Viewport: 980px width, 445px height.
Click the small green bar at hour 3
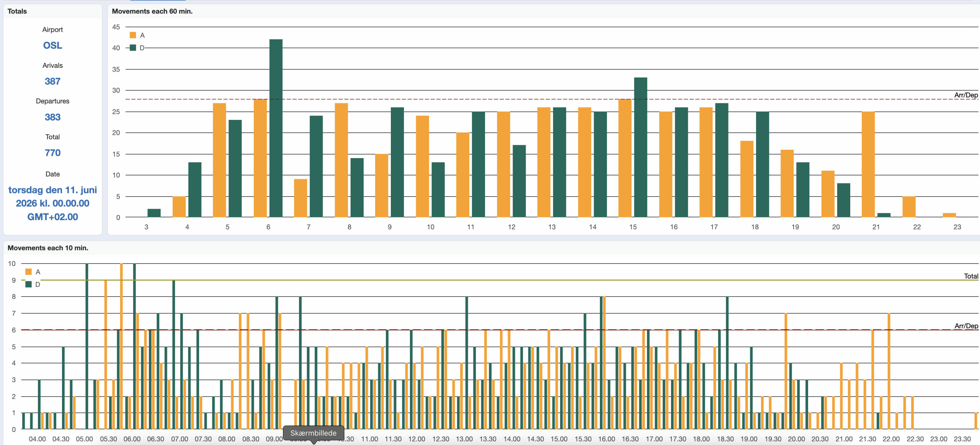pyautogui.click(x=154, y=213)
